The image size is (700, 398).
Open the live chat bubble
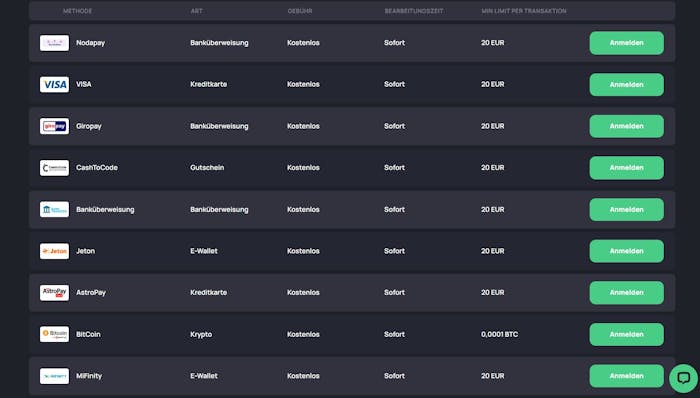pyautogui.click(x=683, y=378)
